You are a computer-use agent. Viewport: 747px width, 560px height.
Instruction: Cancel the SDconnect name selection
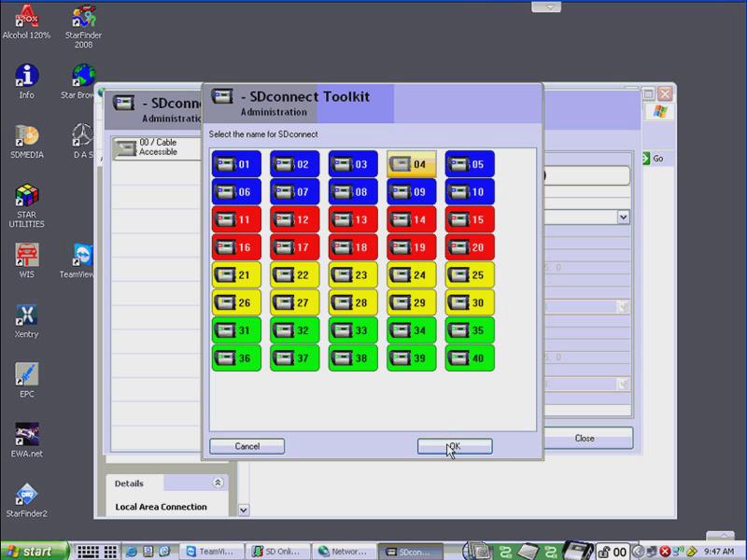pyautogui.click(x=247, y=446)
